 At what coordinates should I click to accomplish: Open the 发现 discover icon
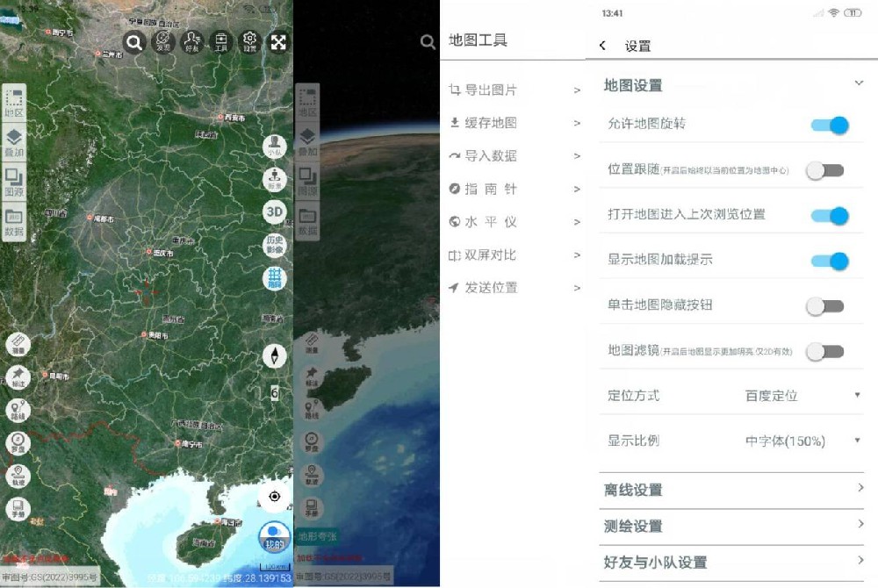click(163, 42)
